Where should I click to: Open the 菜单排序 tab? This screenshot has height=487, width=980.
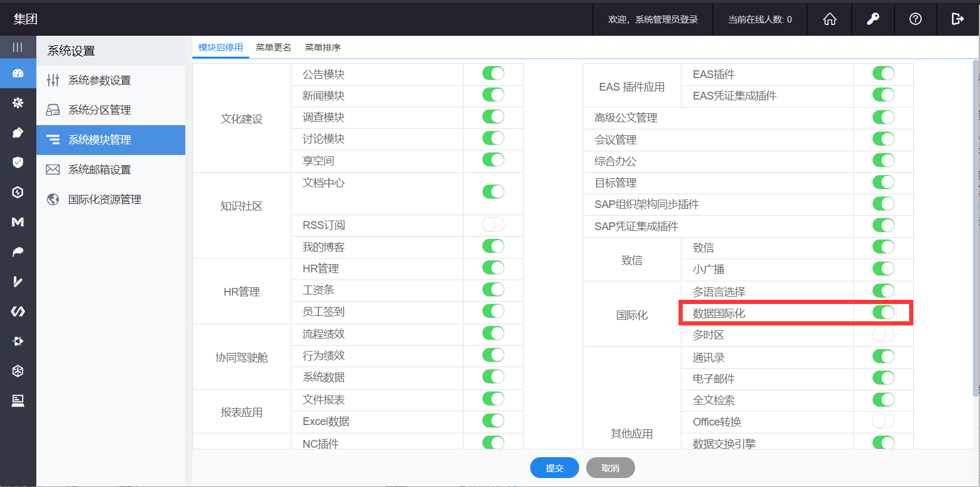coord(322,48)
